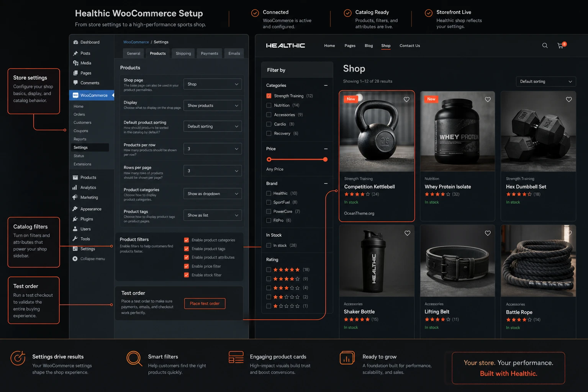The height and width of the screenshot is (392, 588).
Task: Open Blog in storefront navigation
Action: 369,46
